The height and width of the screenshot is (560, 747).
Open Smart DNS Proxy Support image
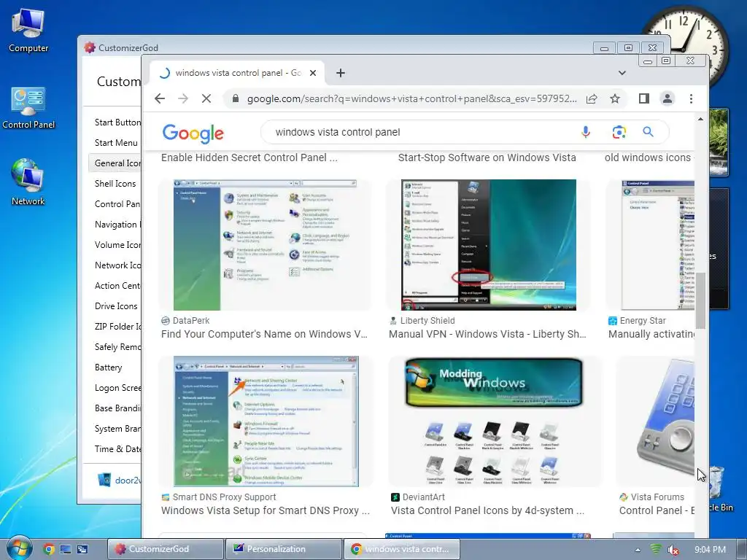pyautogui.click(x=266, y=421)
